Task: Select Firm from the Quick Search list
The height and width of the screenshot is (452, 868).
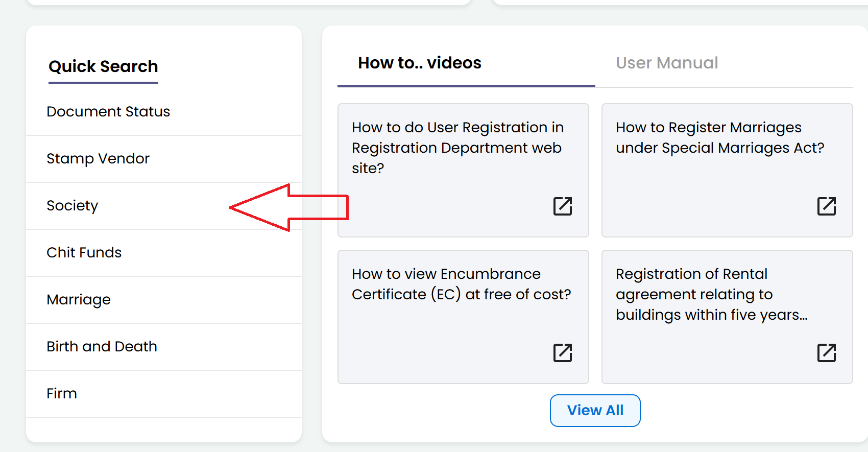Action: pyautogui.click(x=61, y=393)
